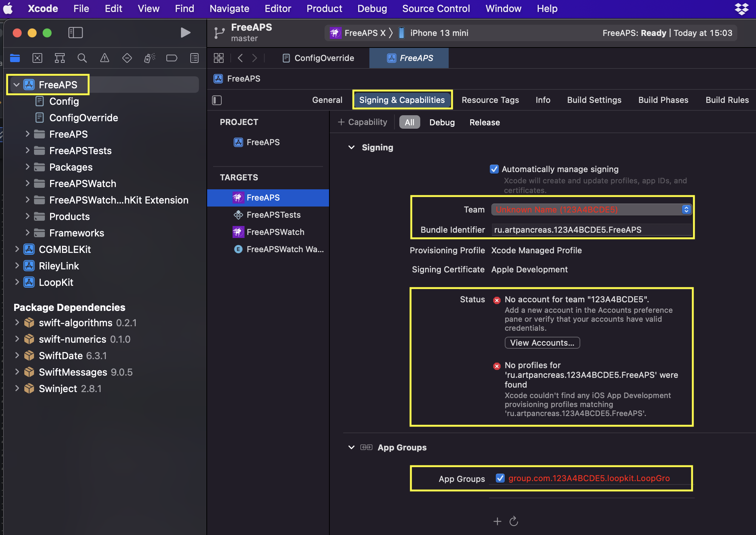
Task: Click the related items grid icon
Action: pos(219,58)
